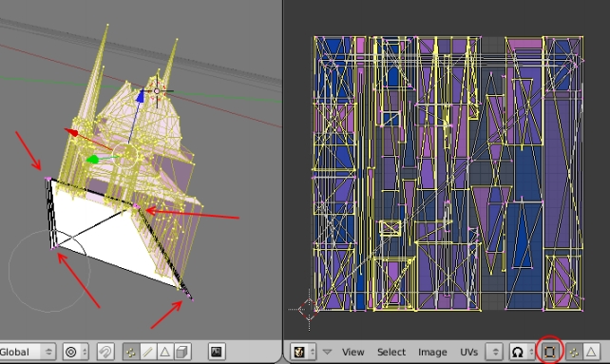Open the pivot point dropdown

75,352
